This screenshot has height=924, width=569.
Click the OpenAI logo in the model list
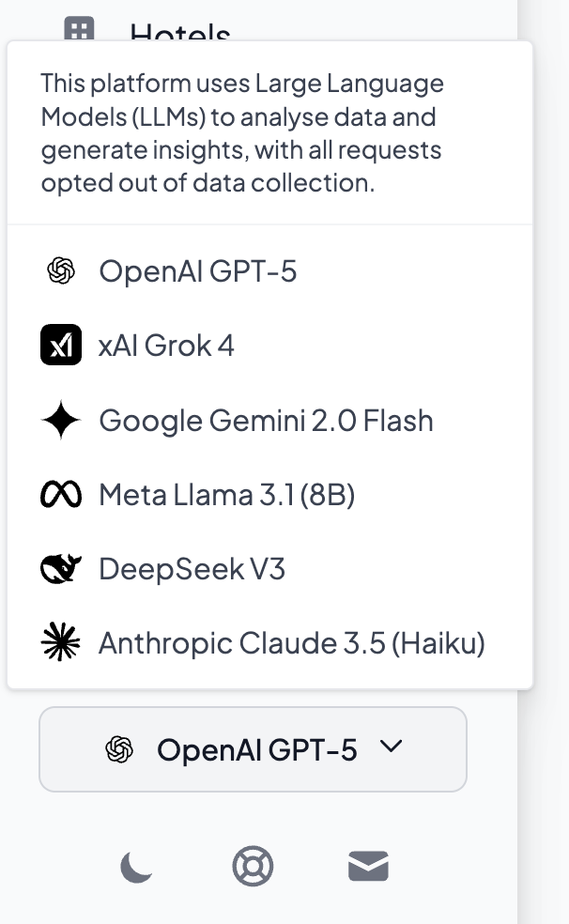61,271
